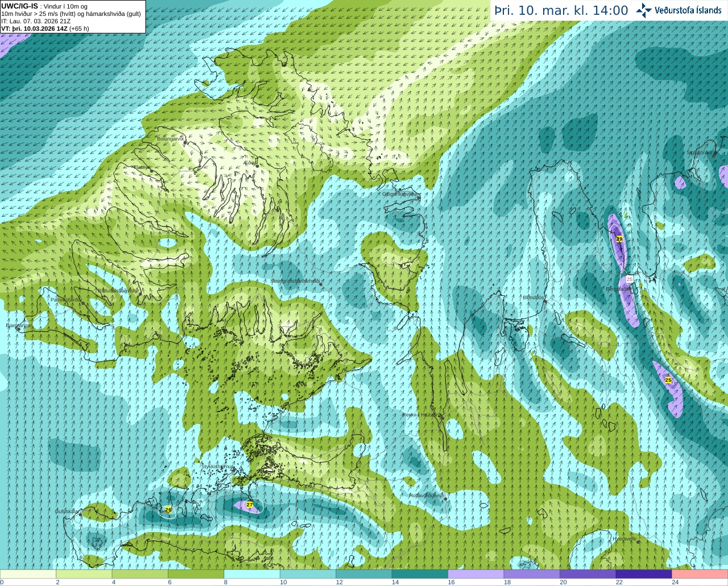Viewport: 728px width, 586px height.
Task: Click the yellow 27 gust marker
Action: (250, 505)
